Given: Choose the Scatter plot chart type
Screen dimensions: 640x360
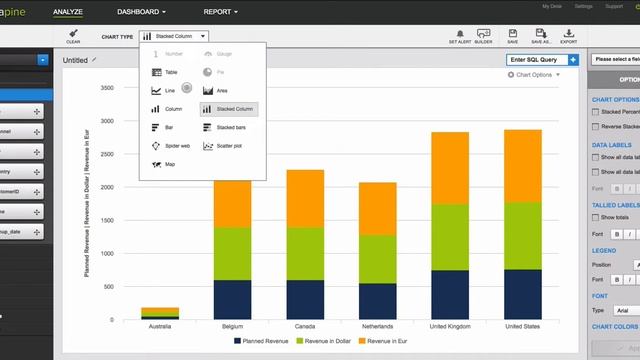Looking at the screenshot, I should tap(222, 146).
